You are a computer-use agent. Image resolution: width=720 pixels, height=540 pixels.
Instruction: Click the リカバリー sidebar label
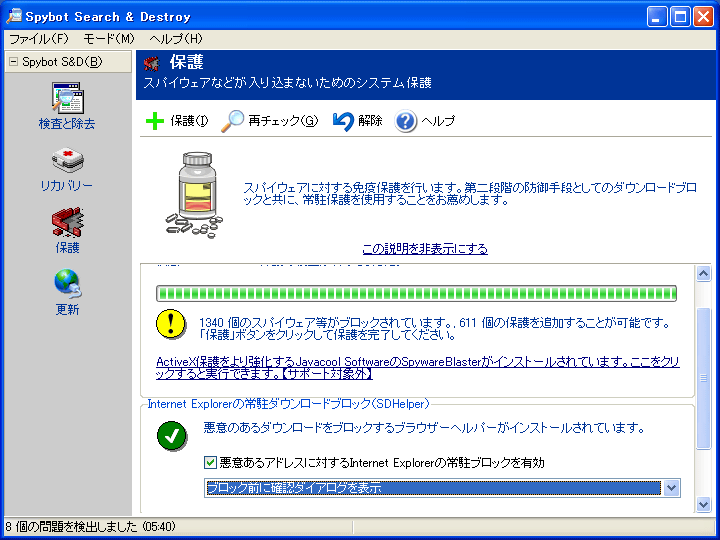tap(67, 186)
